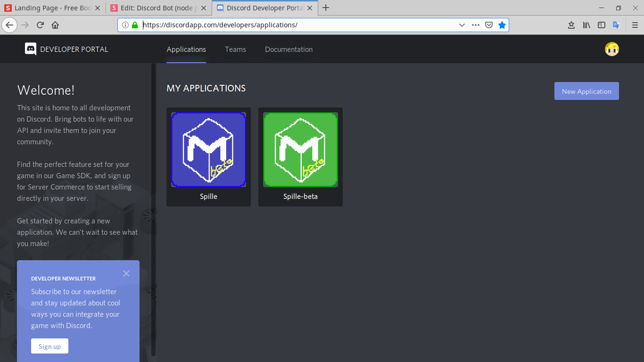This screenshot has height=362, width=644.
Task: Click the Spille-beta name label
Action: click(300, 197)
